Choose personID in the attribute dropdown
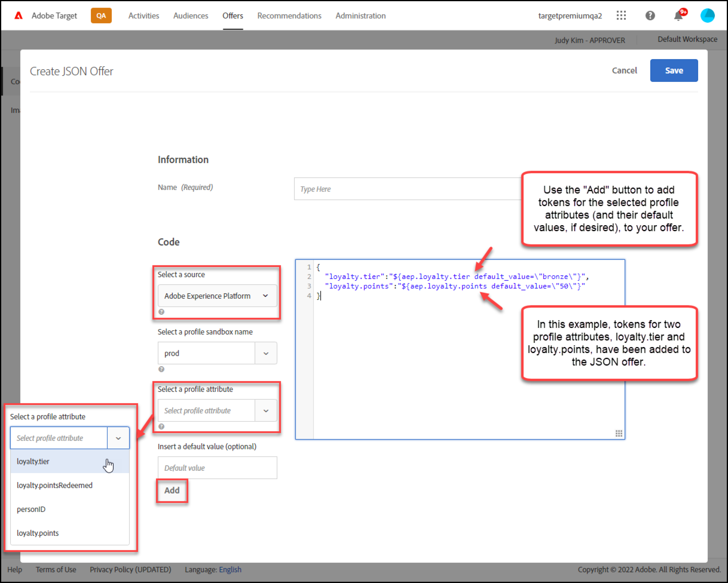Screen dimensions: 728x583 (x=31, y=509)
